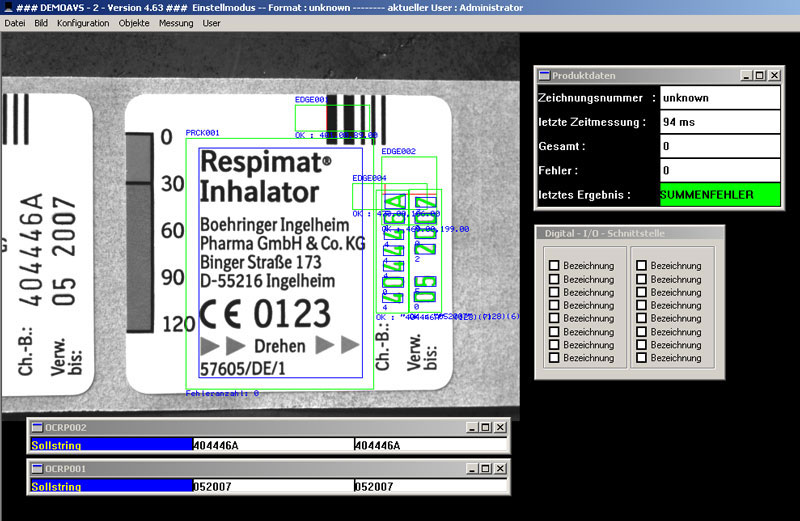Viewport: 800px width, 521px height.
Task: Click the first 404446A field in OCRP002
Action: point(272,445)
